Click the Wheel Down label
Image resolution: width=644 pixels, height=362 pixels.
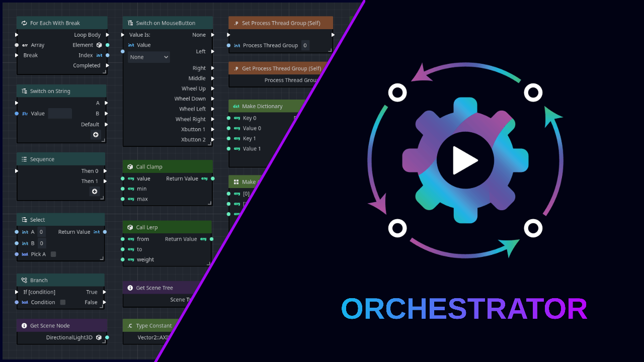(x=190, y=99)
